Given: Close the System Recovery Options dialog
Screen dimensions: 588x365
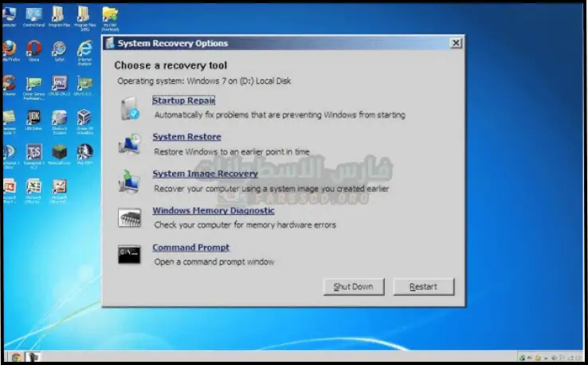Looking at the screenshot, I should pyautogui.click(x=455, y=43).
